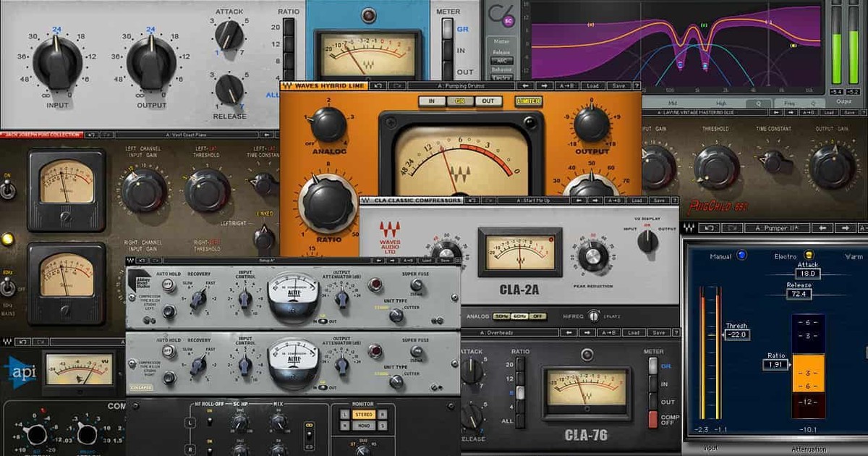This screenshot has width=868, height=456.
Task: Click undo arrow in Waves Hybrid Line toolbar
Action: pyautogui.click(x=378, y=85)
